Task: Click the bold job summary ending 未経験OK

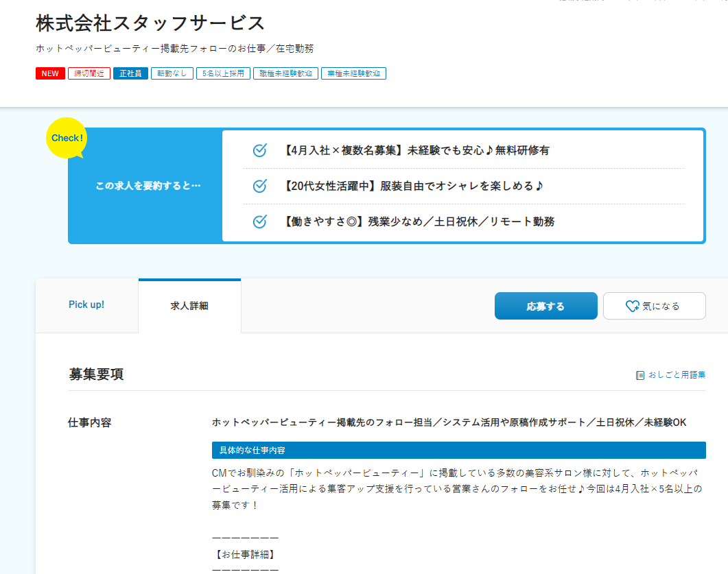Action: click(x=449, y=422)
